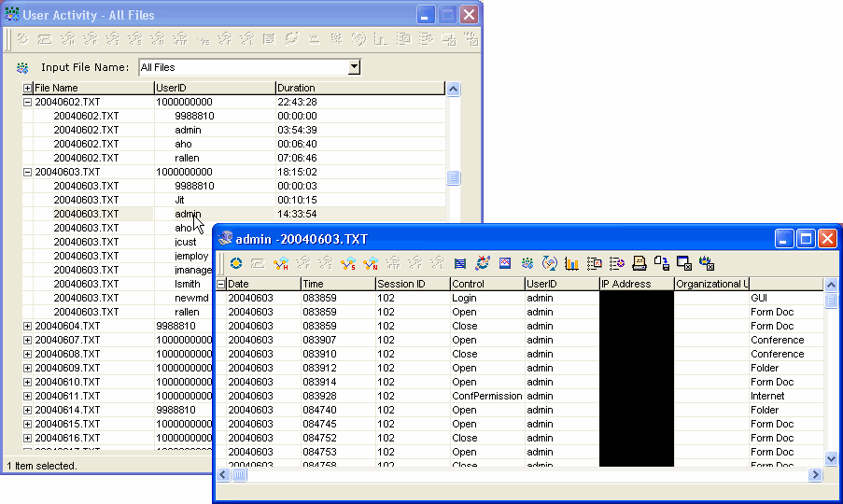Expand the 20040609.TXT group
Viewport: 843px width, 504px height.
(27, 368)
